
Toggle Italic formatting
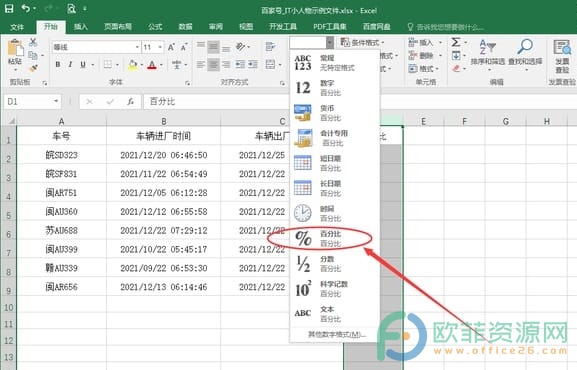[70, 64]
